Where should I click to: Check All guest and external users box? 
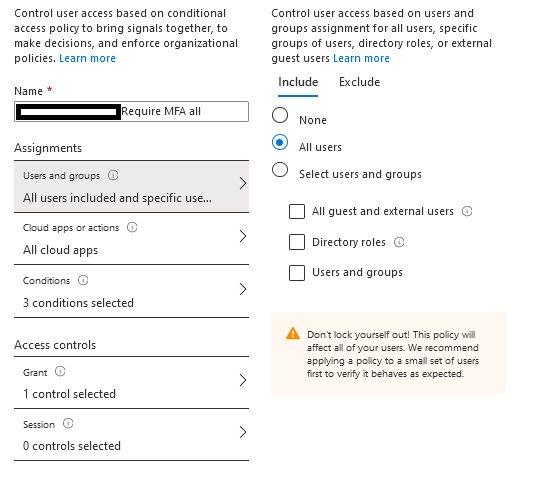tap(297, 211)
